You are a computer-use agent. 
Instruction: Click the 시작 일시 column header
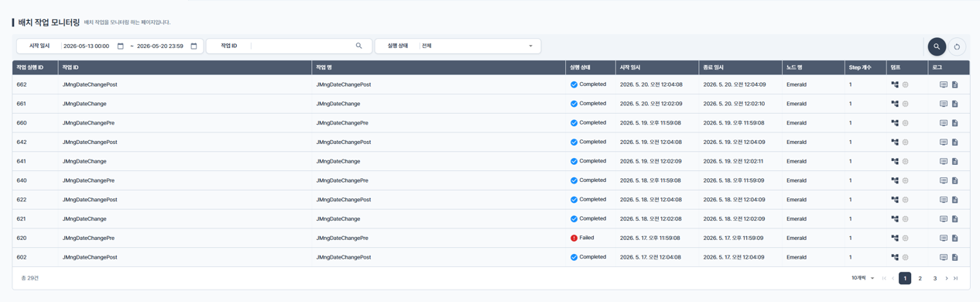click(657, 67)
